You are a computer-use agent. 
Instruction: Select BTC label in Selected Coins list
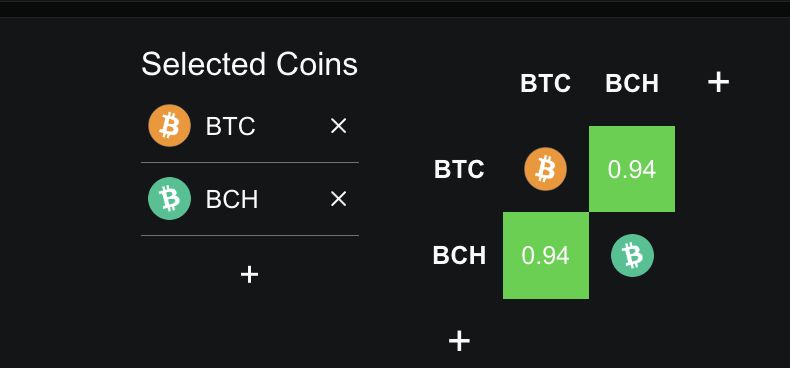pyautogui.click(x=230, y=127)
